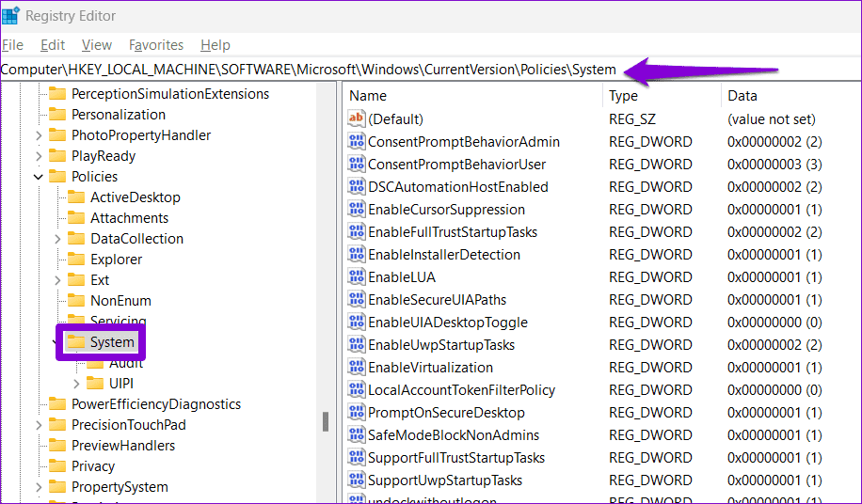Image resolution: width=862 pixels, height=504 pixels.
Task: Select the DataCollection key label
Action: tap(136, 239)
